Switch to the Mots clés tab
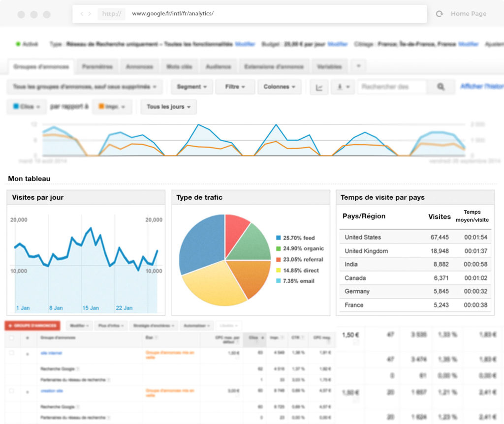 coord(179,67)
